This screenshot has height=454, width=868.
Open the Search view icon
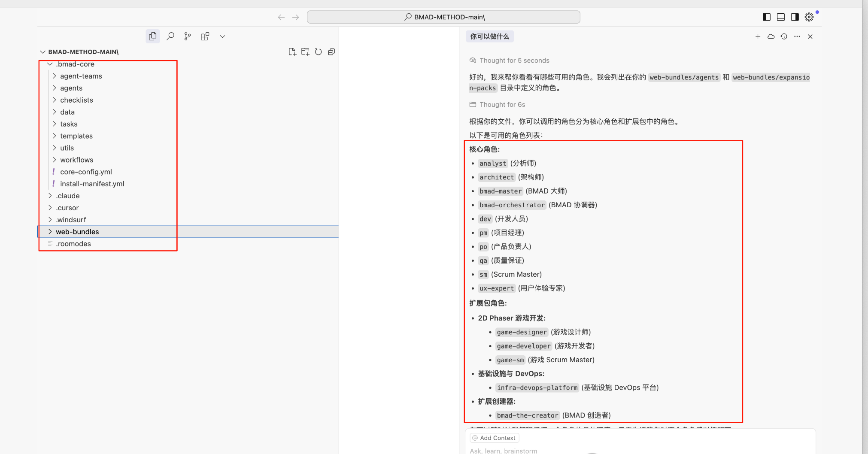coord(170,36)
